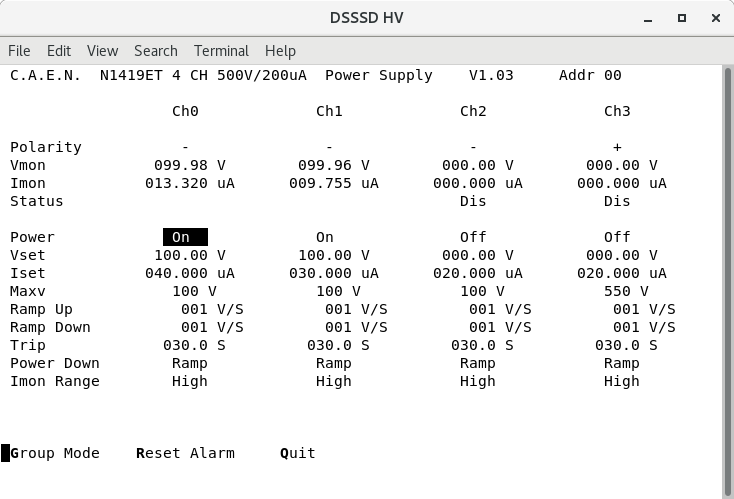Toggle Ch2 Power Off value
Viewport: 734px width, 499px height.
pyautogui.click(x=473, y=237)
